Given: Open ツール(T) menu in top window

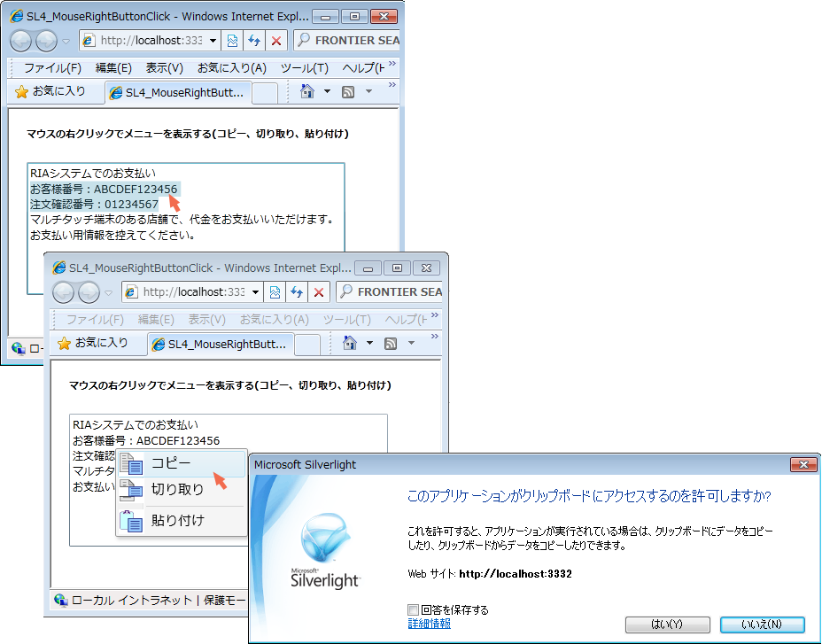Looking at the screenshot, I should (304, 67).
